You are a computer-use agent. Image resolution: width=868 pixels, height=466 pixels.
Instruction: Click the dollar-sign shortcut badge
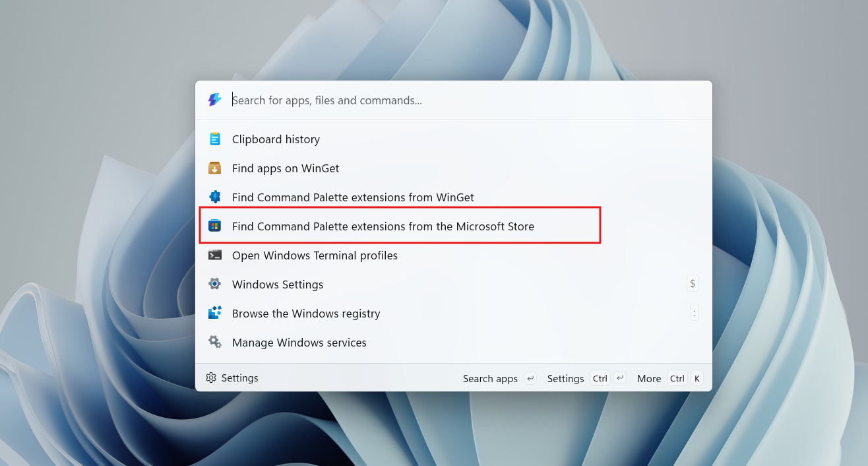pyautogui.click(x=693, y=283)
